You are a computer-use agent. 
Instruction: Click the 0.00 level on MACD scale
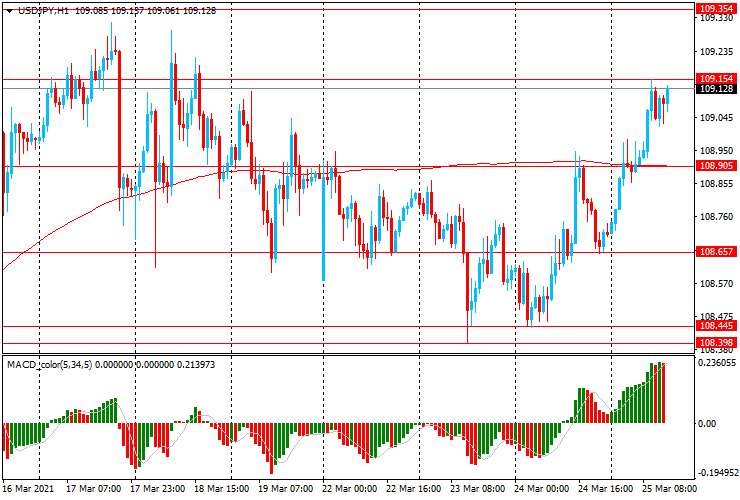click(708, 424)
